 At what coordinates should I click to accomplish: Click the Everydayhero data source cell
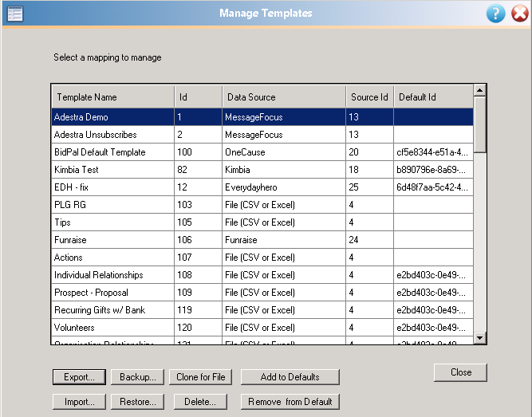point(284,187)
